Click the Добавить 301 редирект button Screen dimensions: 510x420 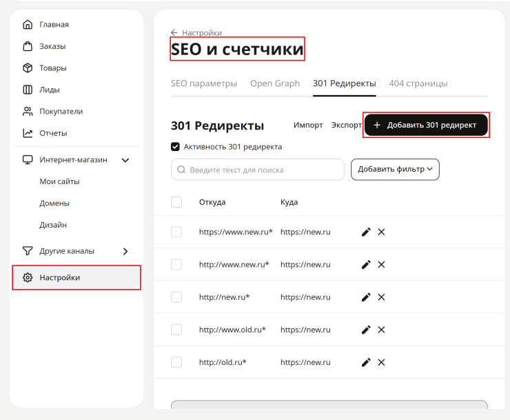tap(426, 125)
